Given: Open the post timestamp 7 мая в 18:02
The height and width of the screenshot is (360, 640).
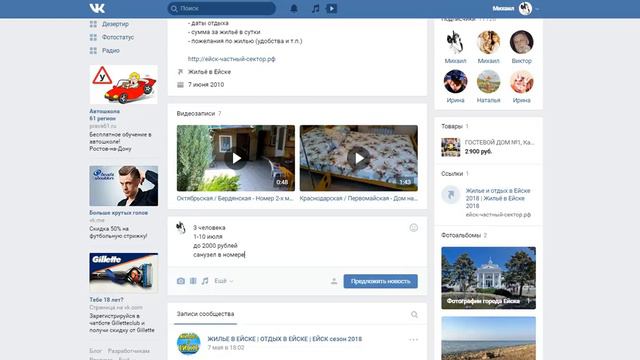Looking at the screenshot, I should 226,348.
